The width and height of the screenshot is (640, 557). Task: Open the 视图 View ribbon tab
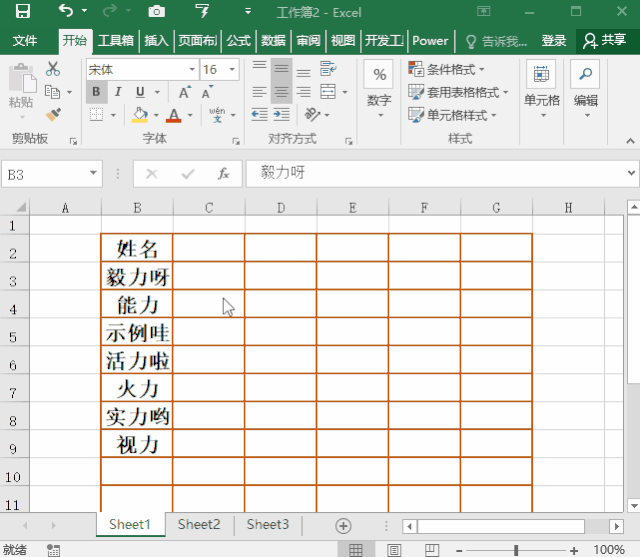tap(343, 41)
